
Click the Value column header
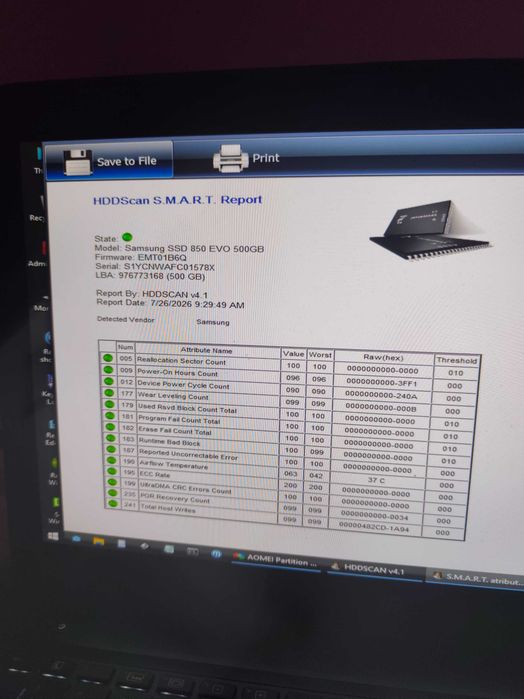pos(293,354)
